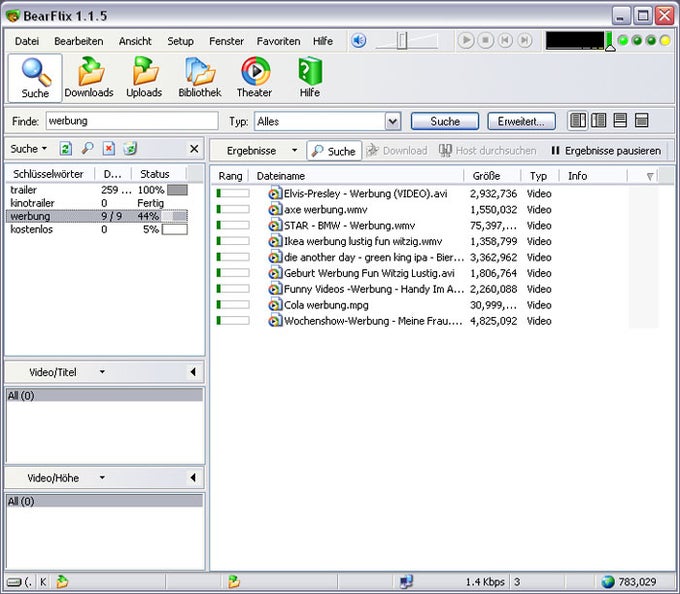Click the previous track button

coord(505,40)
